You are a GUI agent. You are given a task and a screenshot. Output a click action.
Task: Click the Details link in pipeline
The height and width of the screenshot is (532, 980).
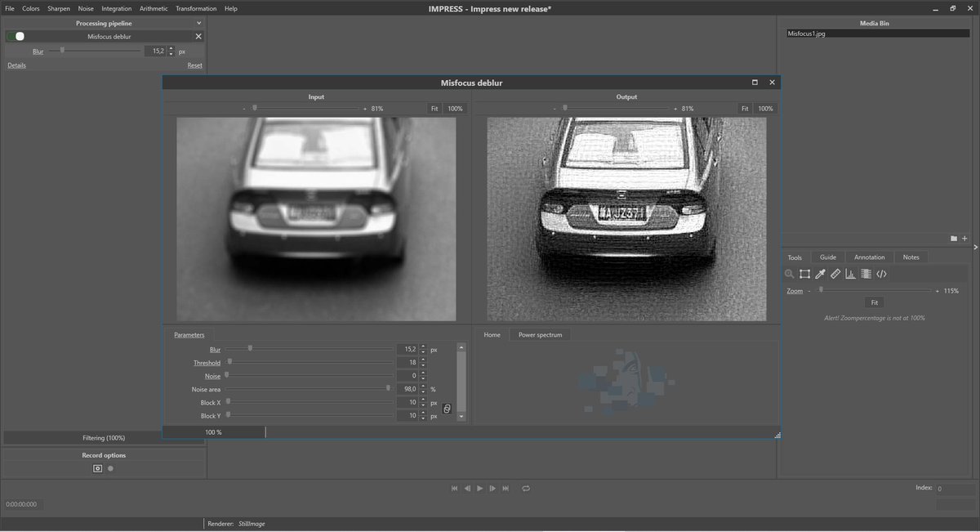(x=16, y=65)
